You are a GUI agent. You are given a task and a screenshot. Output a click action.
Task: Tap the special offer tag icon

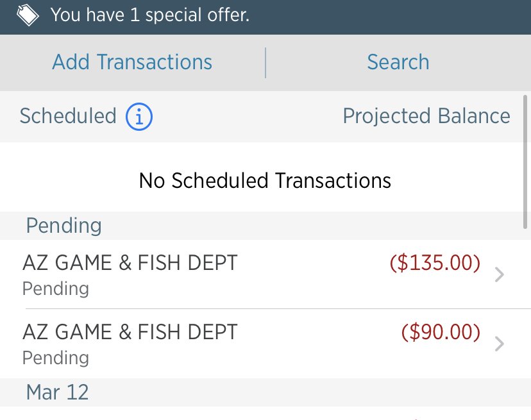28,15
